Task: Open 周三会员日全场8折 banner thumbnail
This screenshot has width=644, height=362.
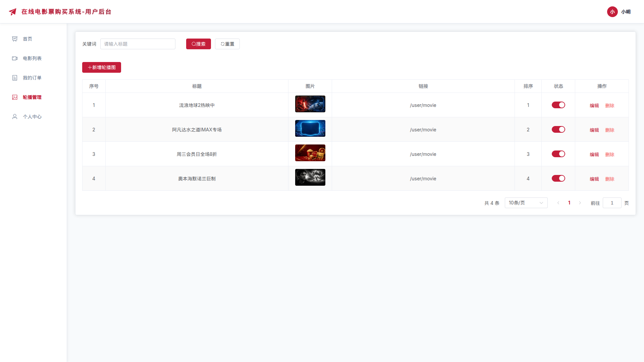Action: [x=310, y=153]
